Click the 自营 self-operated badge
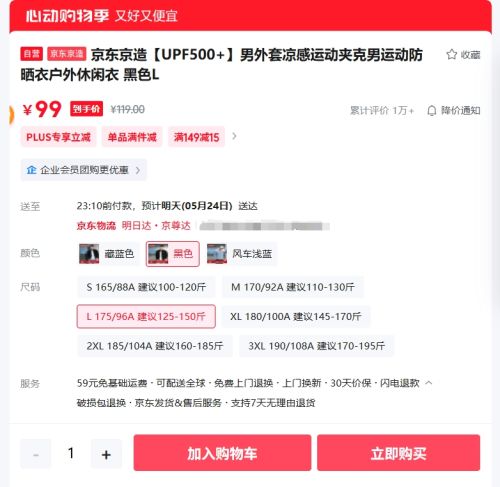Viewport: 500px width, 487px height. pyautogui.click(x=31, y=54)
